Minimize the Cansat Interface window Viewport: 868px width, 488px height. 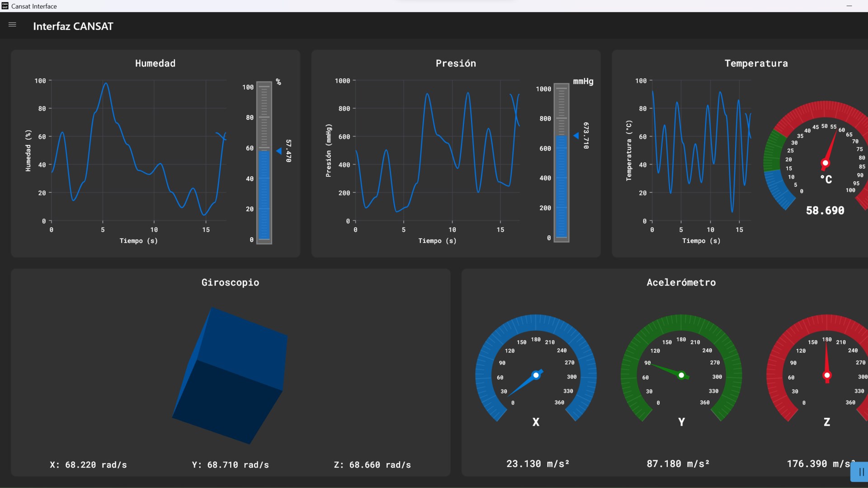(849, 6)
